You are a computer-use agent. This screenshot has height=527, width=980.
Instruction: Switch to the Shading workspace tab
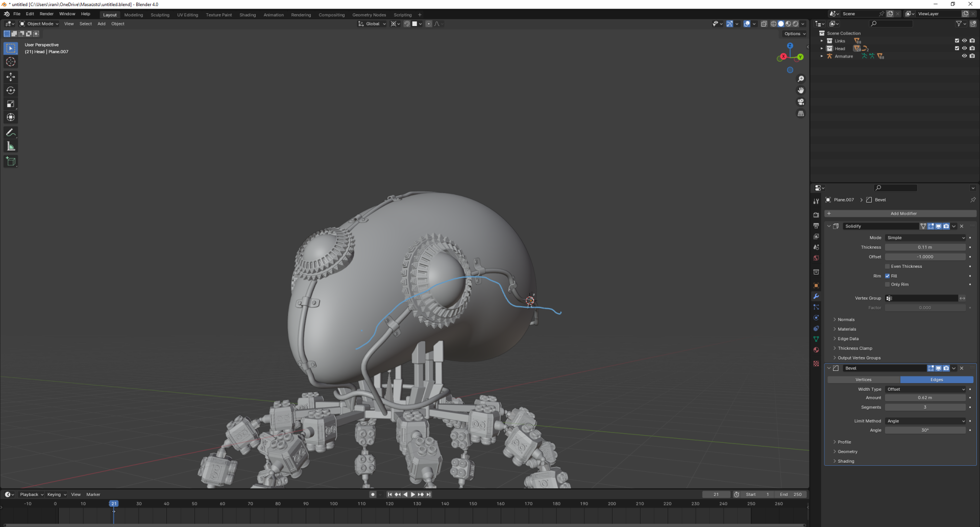[248, 15]
